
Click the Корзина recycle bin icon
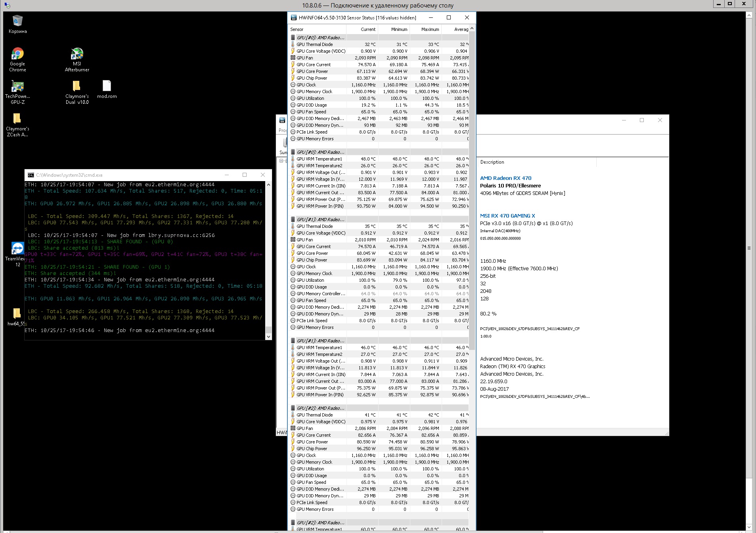tap(17, 21)
